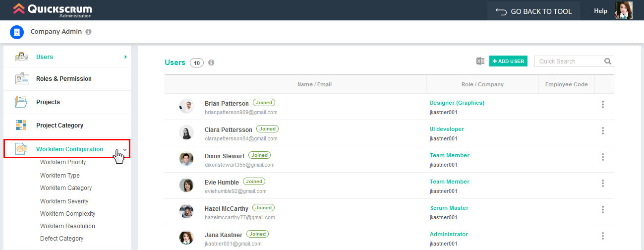This screenshot has width=644, height=250.
Task: Select Project Category in sidebar
Action: click(59, 125)
